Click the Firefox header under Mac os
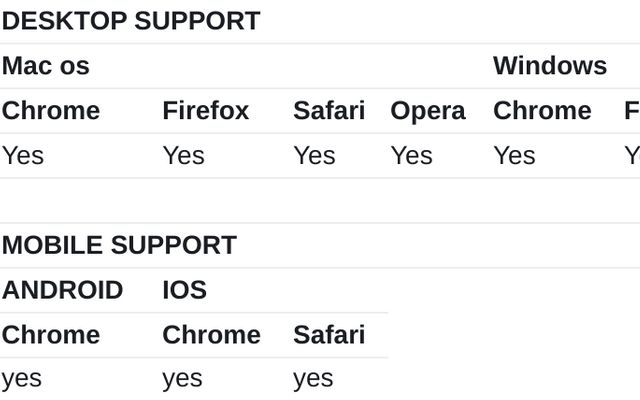640x400 pixels. point(206,111)
